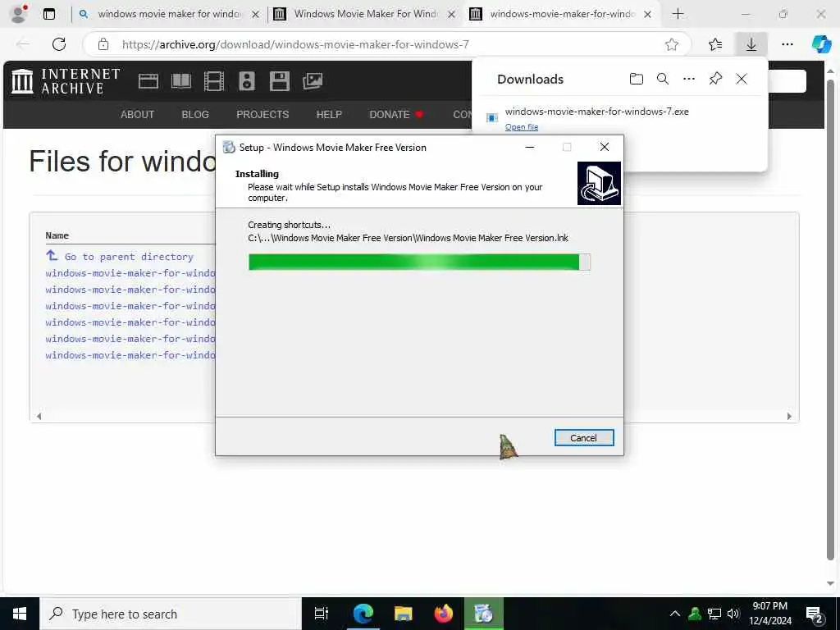Open the Windows Start menu
840x630 pixels.
click(x=20, y=614)
